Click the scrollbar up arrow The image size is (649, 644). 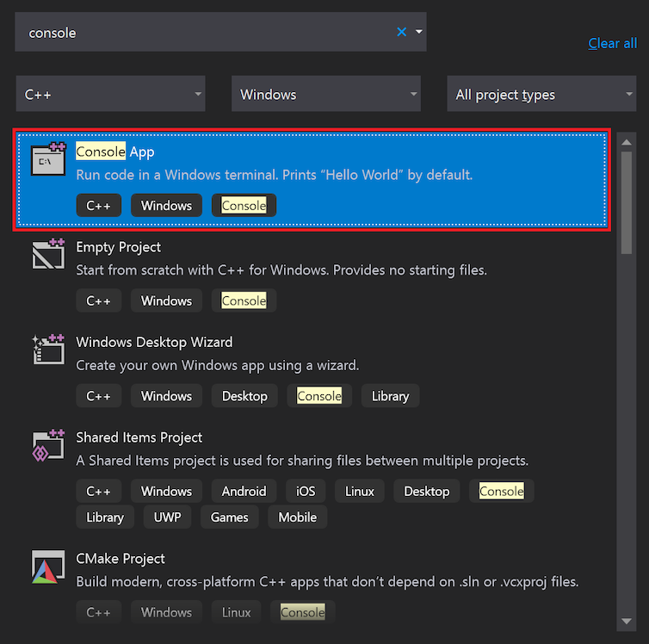pos(627,142)
